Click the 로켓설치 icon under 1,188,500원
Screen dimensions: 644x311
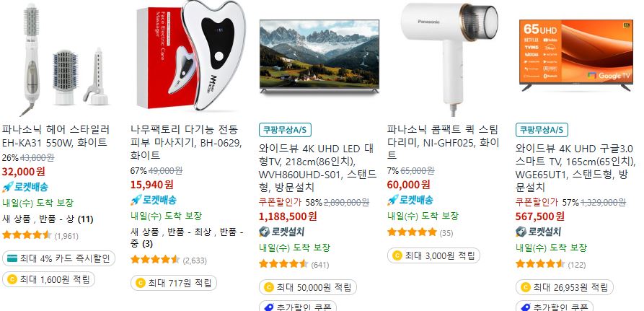click(x=264, y=232)
